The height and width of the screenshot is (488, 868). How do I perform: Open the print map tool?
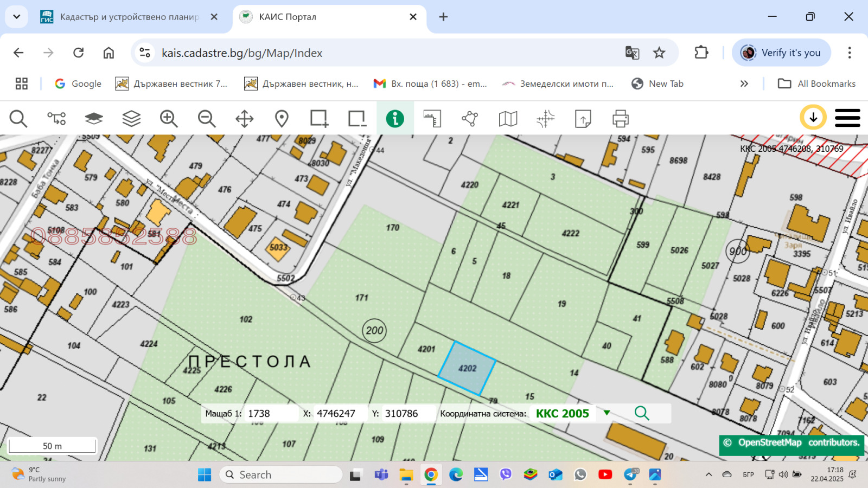621,118
